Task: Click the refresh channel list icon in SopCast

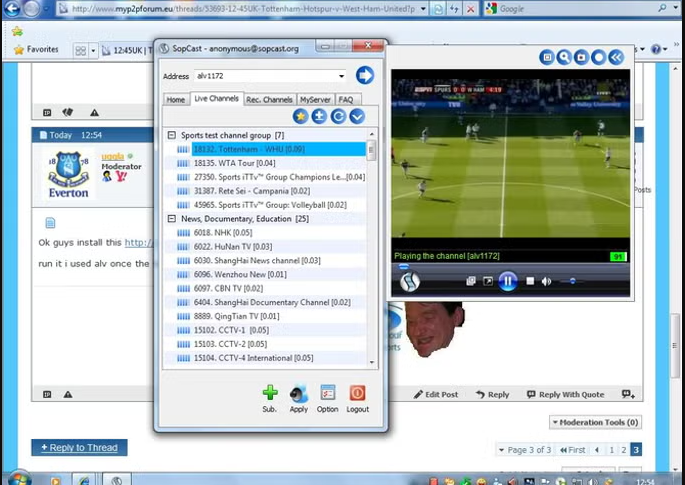Action: 339,116
